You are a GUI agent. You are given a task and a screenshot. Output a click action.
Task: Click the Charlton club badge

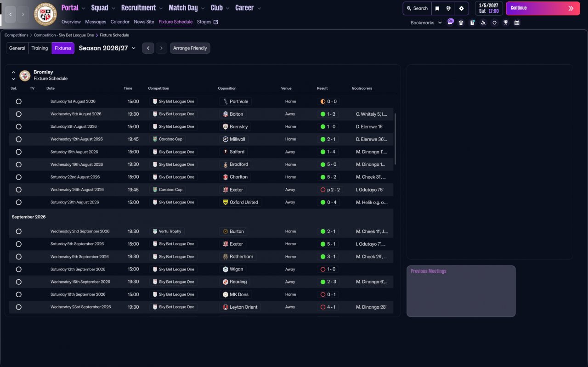[x=225, y=177]
